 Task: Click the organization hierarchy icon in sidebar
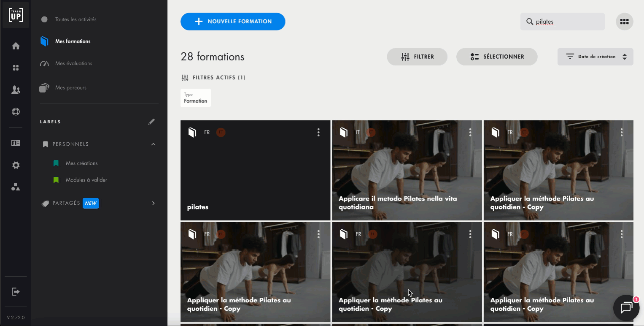(16, 187)
